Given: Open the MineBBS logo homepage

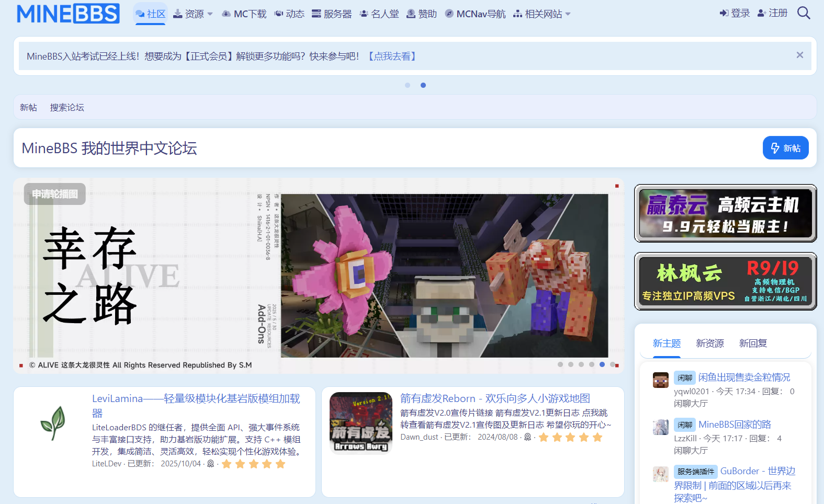Looking at the screenshot, I should pos(68,14).
